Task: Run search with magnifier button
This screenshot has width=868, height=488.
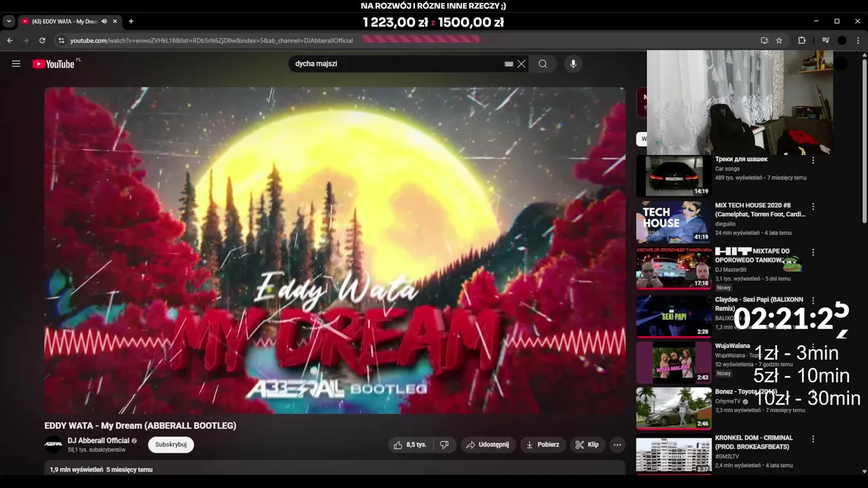Action: point(542,64)
